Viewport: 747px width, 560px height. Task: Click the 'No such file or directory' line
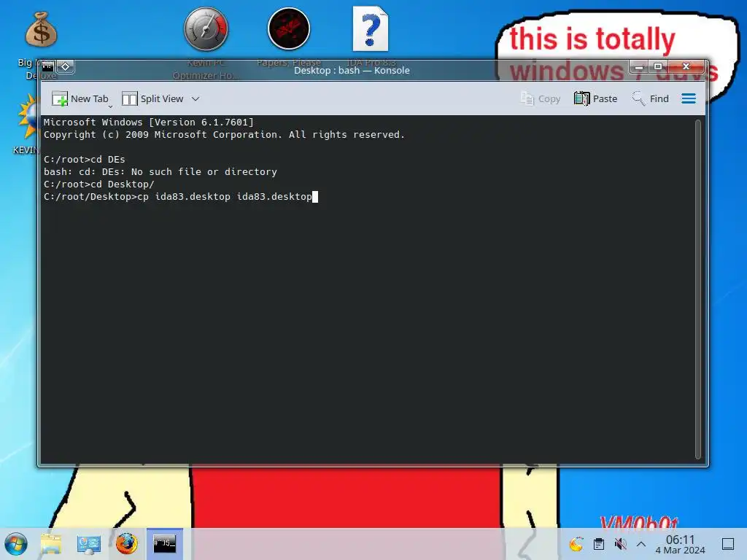point(160,172)
